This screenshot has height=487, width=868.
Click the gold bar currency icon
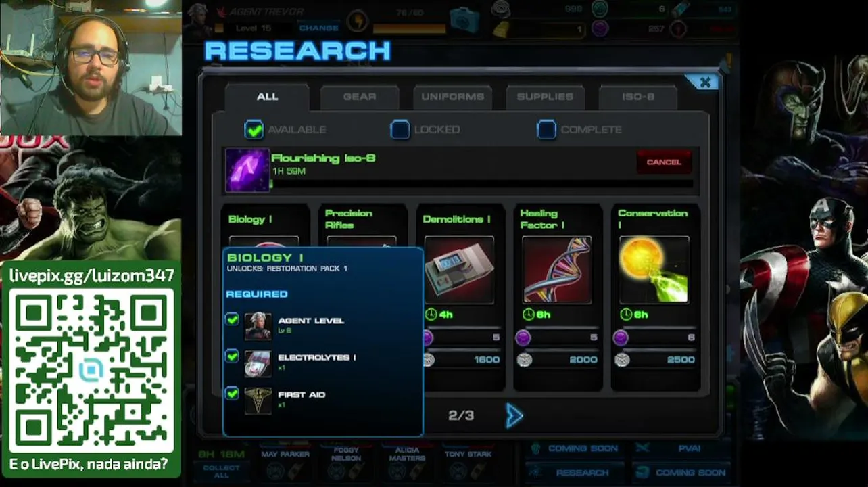pos(500,29)
